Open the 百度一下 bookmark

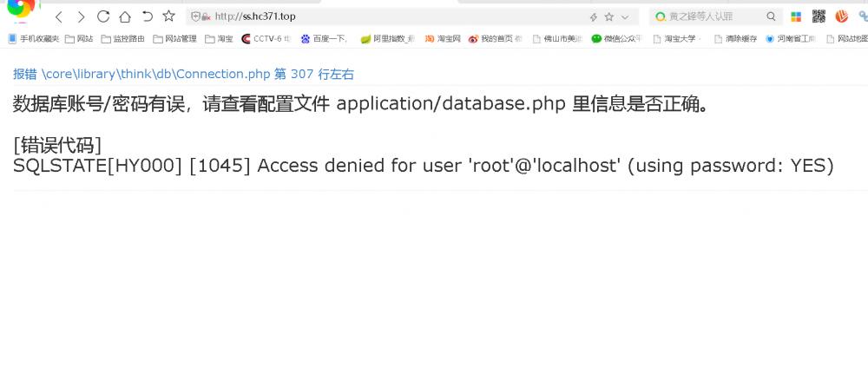tap(325, 39)
